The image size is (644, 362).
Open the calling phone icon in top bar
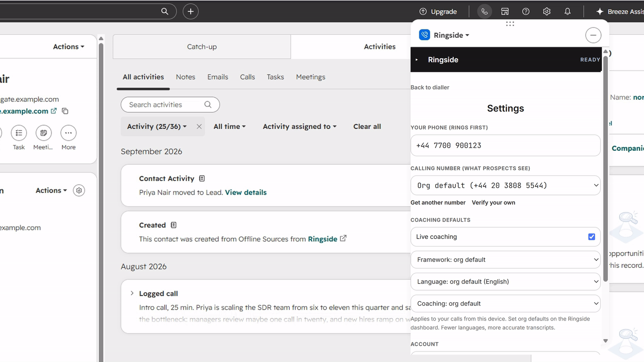[x=485, y=11]
